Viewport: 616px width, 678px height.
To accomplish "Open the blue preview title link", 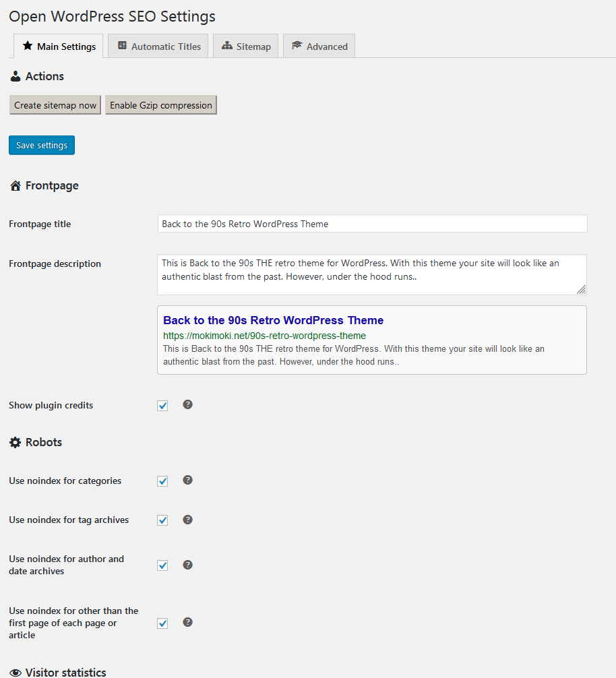I will point(274,320).
